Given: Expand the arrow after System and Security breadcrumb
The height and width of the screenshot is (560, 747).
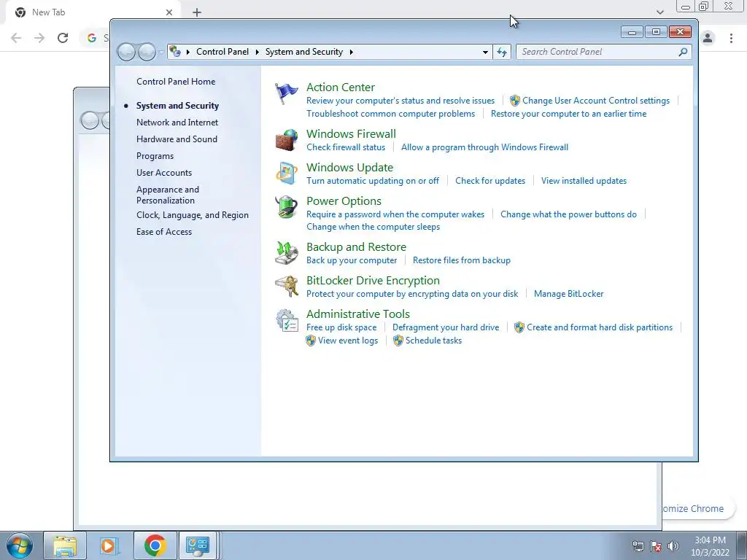Looking at the screenshot, I should coord(351,52).
